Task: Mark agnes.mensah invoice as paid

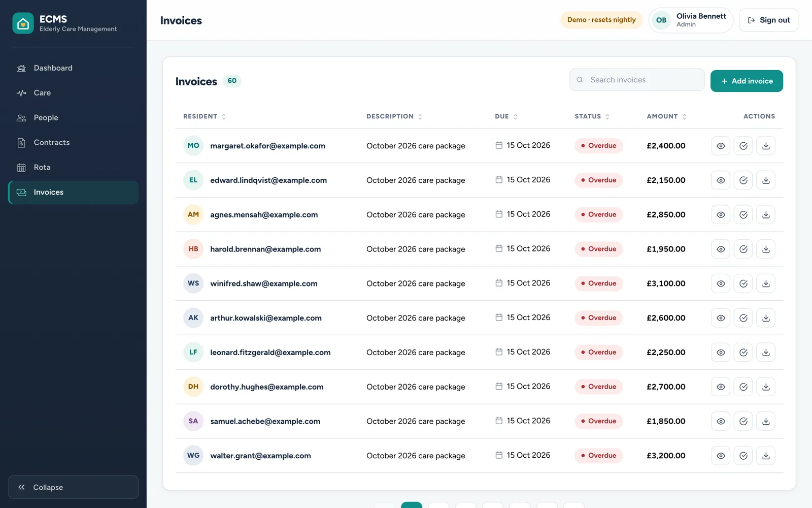Action: click(x=743, y=215)
